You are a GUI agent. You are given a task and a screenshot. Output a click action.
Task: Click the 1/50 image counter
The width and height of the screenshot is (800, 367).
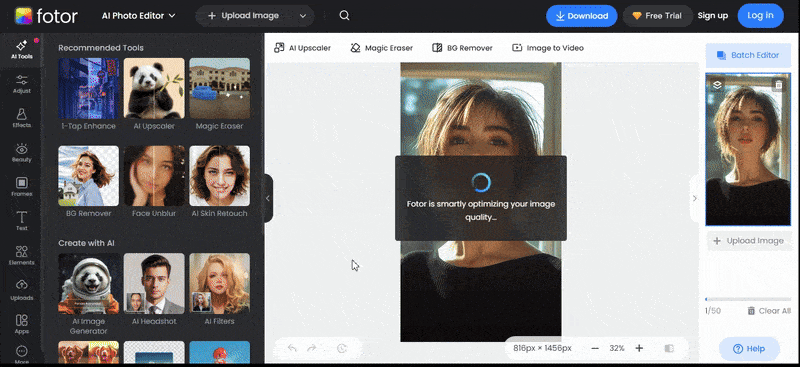click(713, 311)
